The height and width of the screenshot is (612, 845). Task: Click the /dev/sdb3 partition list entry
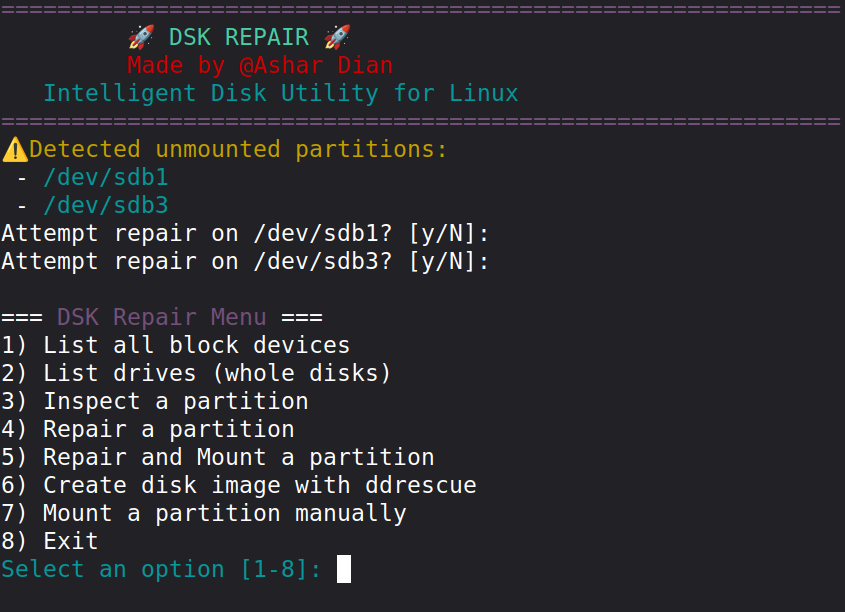pos(106,205)
